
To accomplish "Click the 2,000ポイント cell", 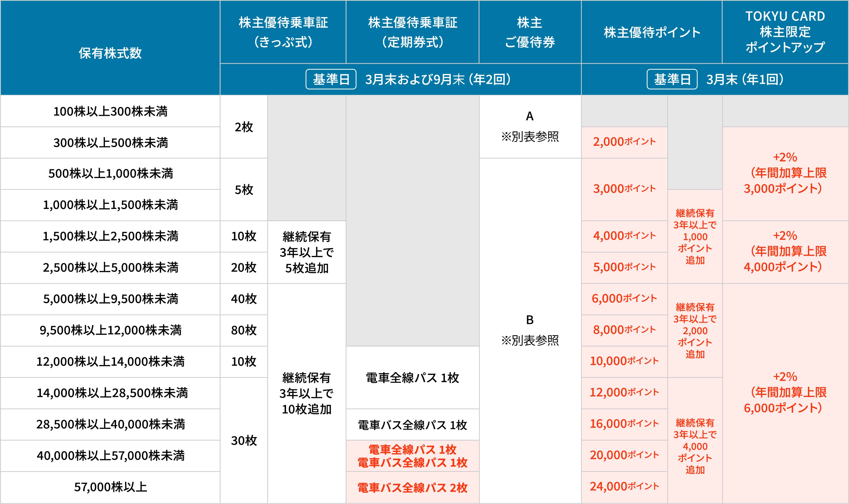I will tap(624, 142).
